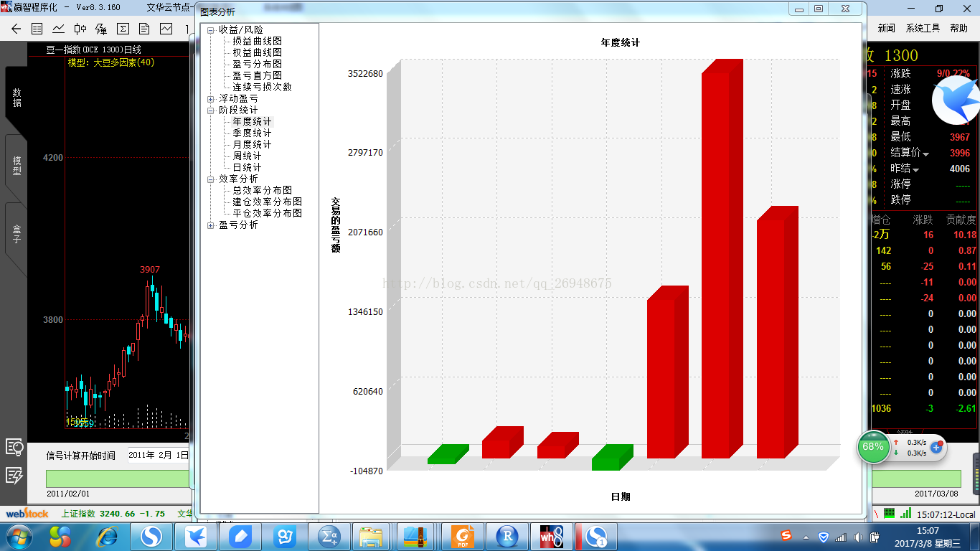Image resolution: width=980 pixels, height=551 pixels.
Task: Select 权益曲线图 in tree
Action: (x=257, y=52)
